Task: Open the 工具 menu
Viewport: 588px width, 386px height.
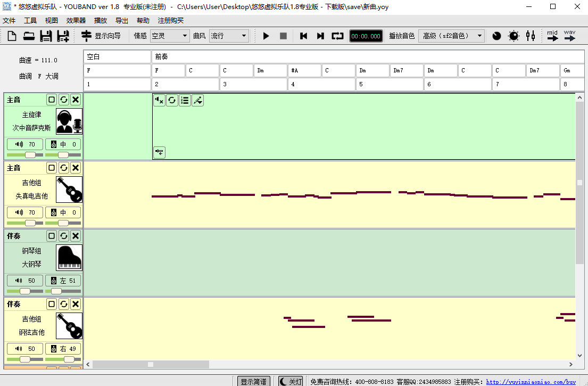Action: point(30,21)
